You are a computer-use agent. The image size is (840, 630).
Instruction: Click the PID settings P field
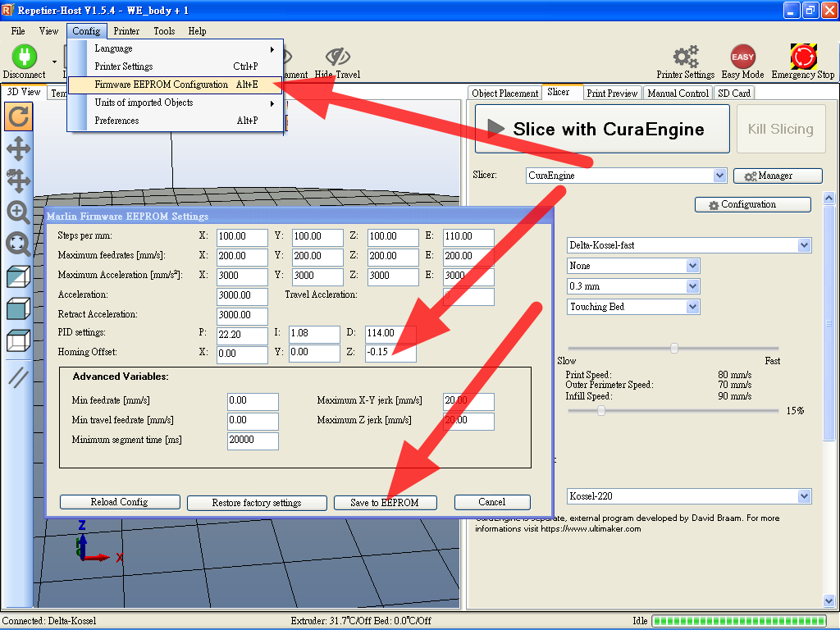tap(242, 335)
